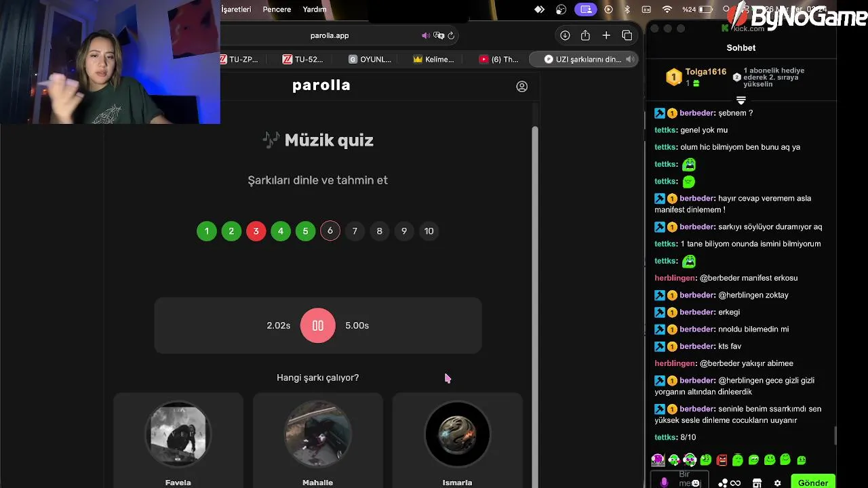Click herblingen on 'yakışır abimee' message

[675, 363]
